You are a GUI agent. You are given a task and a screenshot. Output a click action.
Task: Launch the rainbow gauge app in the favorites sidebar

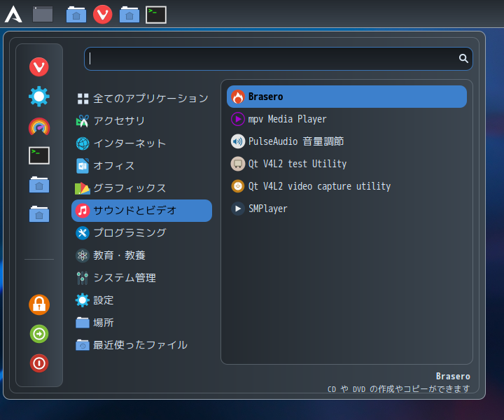39,126
